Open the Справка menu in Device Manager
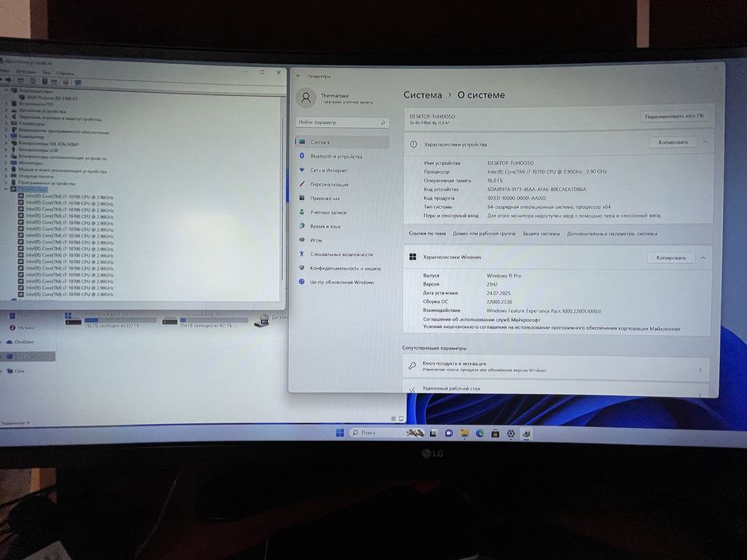 tap(66, 73)
